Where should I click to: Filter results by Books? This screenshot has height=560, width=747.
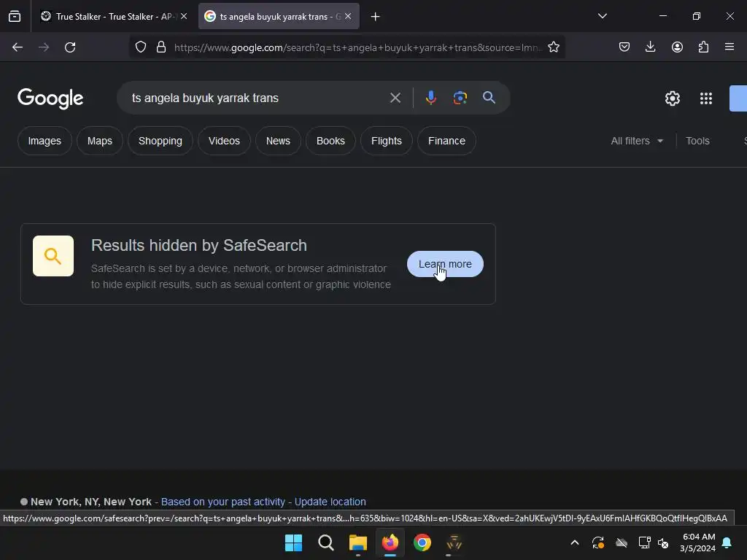pyautogui.click(x=330, y=141)
